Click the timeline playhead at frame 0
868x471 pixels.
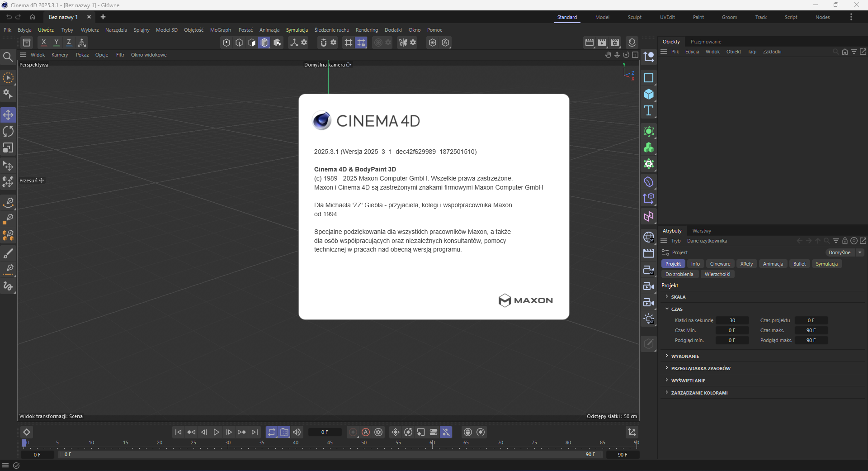[24, 443]
